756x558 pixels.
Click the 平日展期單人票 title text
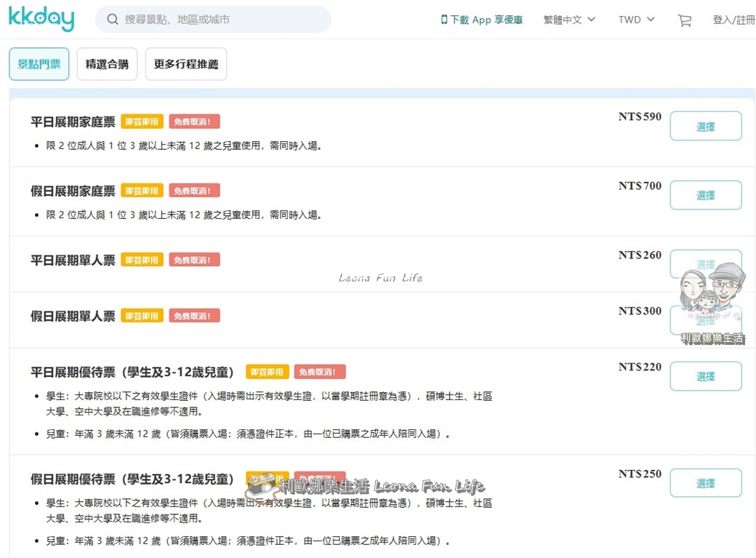coord(73,260)
